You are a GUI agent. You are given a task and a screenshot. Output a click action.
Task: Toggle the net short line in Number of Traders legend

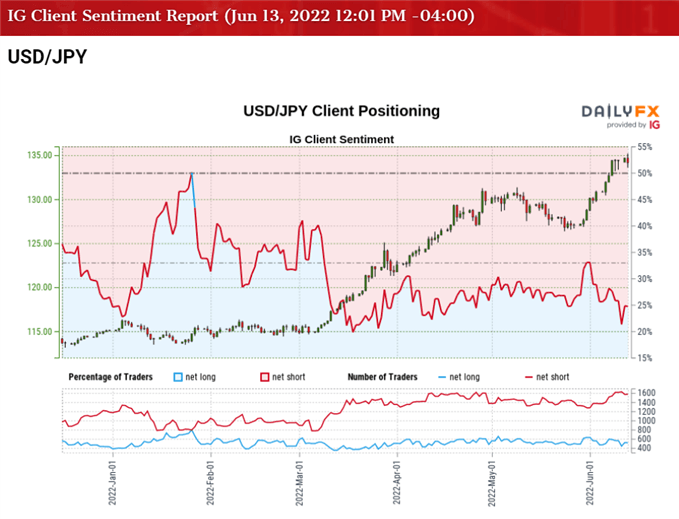pos(530,377)
